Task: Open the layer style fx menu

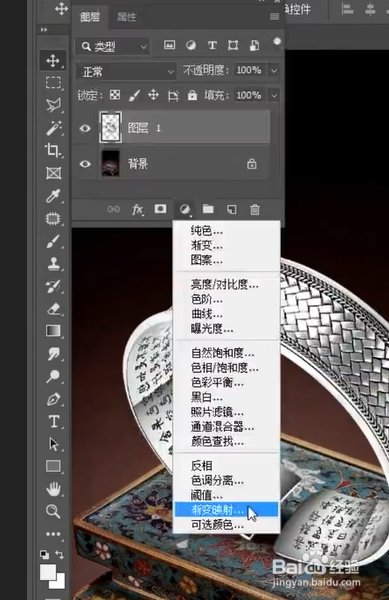Action: pyautogui.click(x=138, y=209)
